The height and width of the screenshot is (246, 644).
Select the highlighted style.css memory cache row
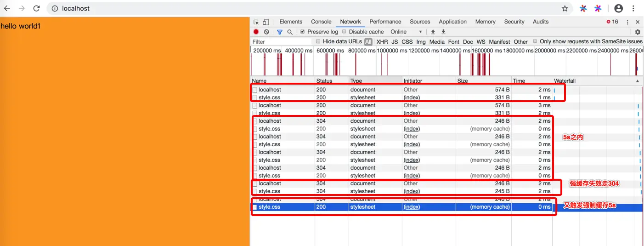(446, 207)
